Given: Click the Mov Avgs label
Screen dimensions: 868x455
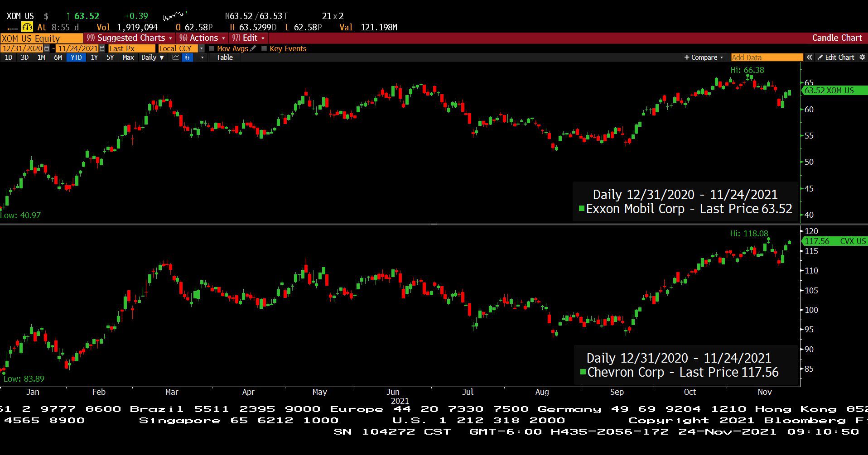Looking at the screenshot, I should (x=232, y=48).
